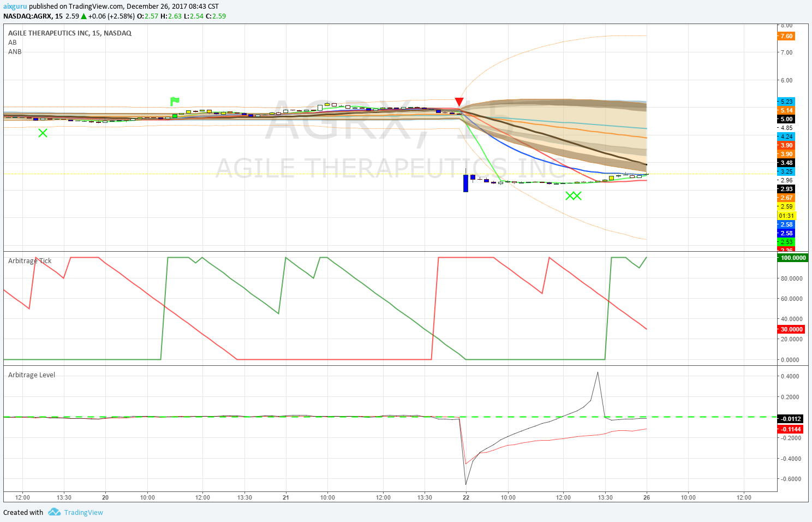Click the red 30.0000 Arbitrage Tick value
812x522 pixels.
(x=791, y=329)
